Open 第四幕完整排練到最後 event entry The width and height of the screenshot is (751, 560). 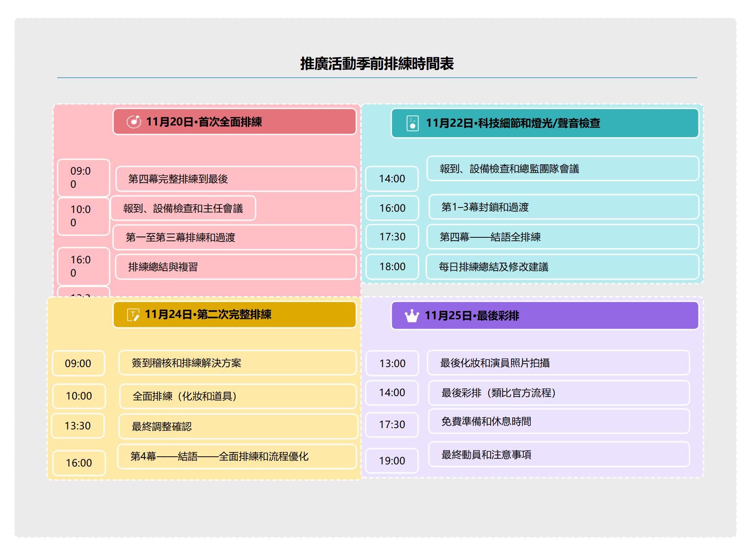pos(236,179)
